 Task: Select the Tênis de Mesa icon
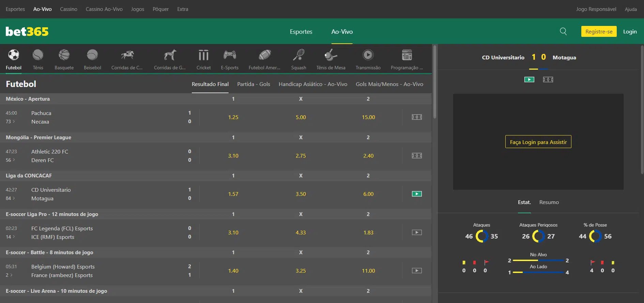coord(331,55)
